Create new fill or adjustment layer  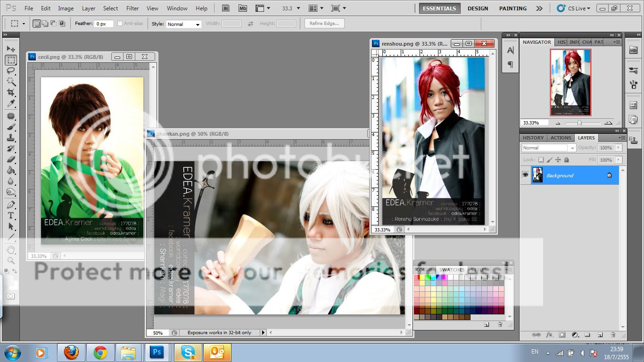click(x=575, y=335)
